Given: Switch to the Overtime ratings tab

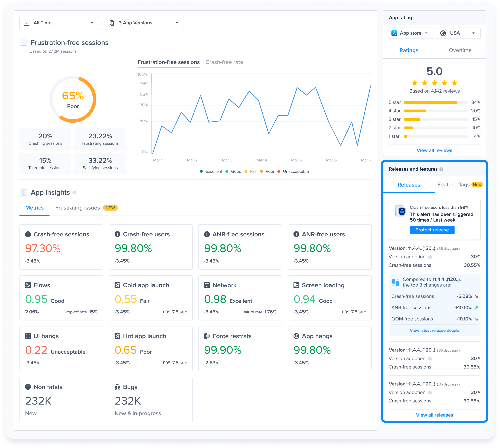Looking at the screenshot, I should 460,50.
